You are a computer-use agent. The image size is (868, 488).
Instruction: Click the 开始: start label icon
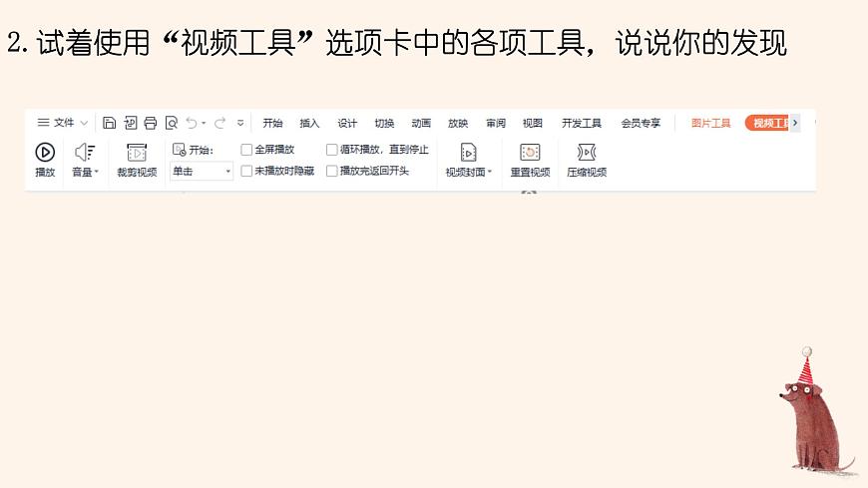click(179, 150)
